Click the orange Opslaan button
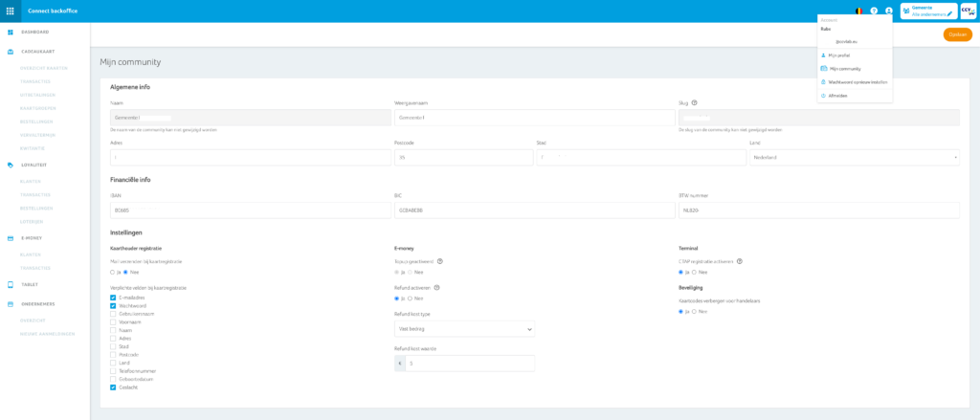This screenshot has width=980, height=420. click(957, 34)
